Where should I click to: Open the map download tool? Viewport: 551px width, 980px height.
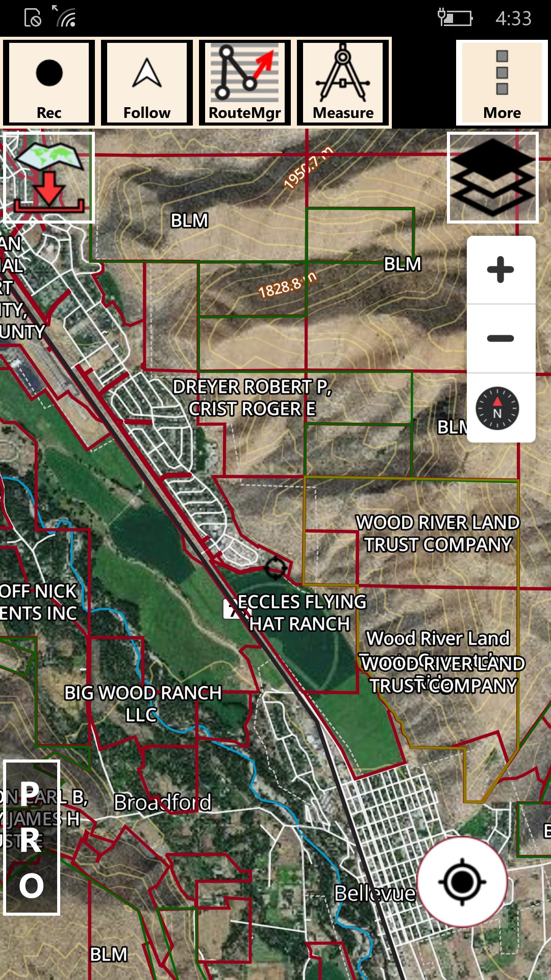click(x=48, y=177)
